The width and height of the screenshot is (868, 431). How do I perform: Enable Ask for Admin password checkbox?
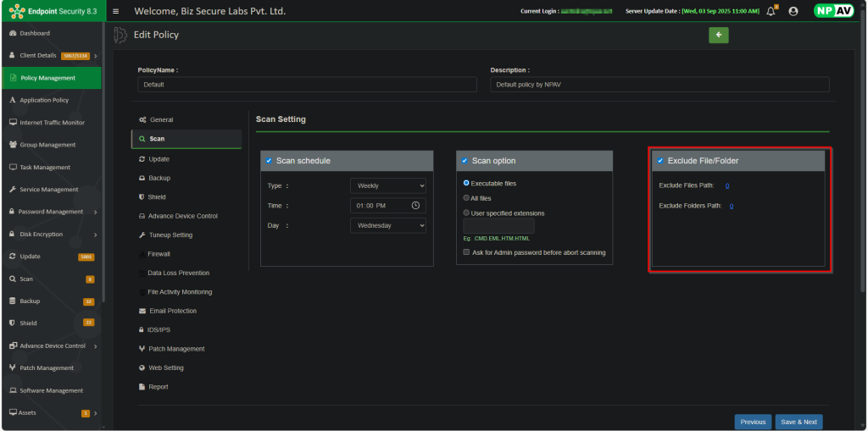coord(466,252)
